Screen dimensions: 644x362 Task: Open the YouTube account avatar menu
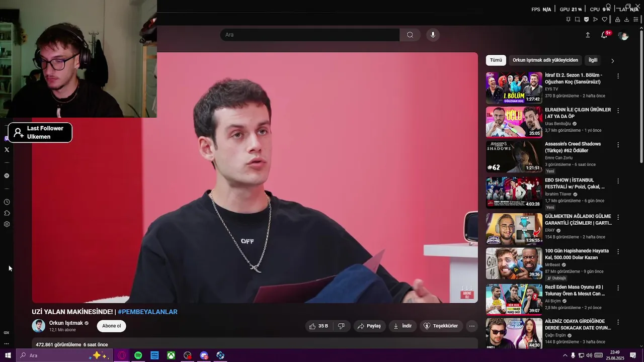(x=623, y=36)
